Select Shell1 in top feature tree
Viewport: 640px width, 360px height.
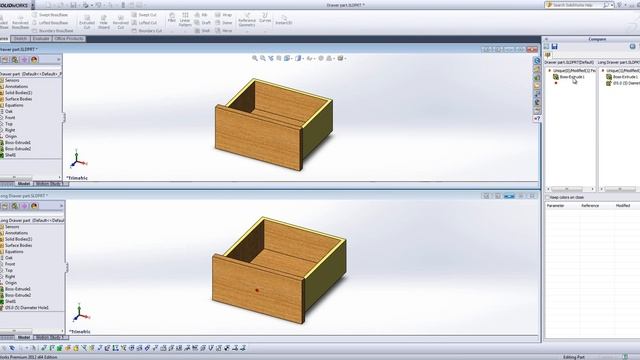point(10,155)
